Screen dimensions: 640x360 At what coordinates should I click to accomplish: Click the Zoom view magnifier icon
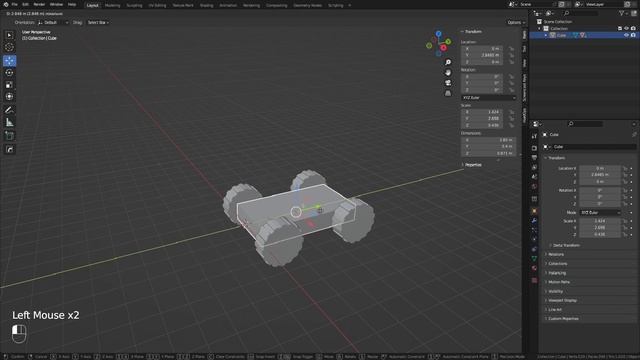click(x=448, y=62)
